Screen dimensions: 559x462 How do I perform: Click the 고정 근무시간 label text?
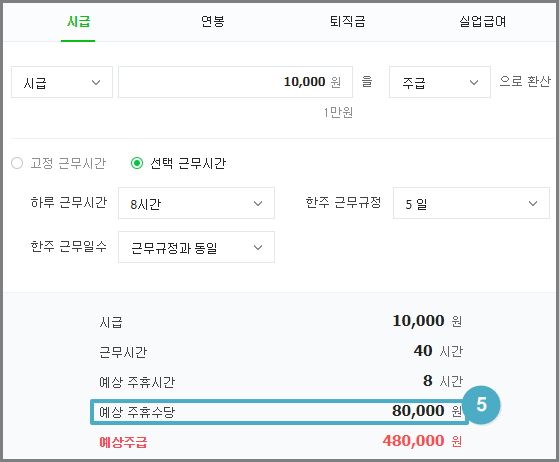point(68,163)
